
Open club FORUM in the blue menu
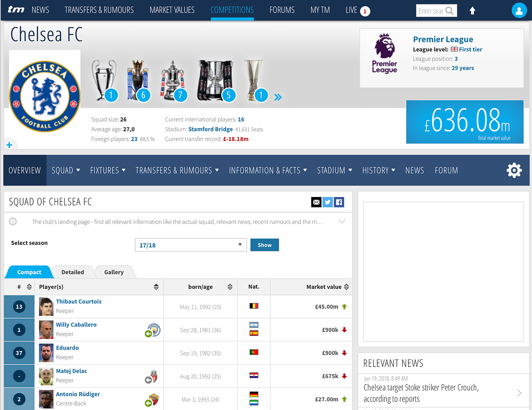[x=446, y=170]
